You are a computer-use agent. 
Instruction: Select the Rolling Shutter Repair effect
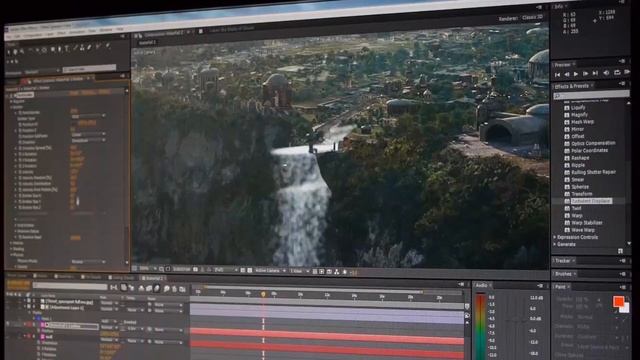click(593, 172)
